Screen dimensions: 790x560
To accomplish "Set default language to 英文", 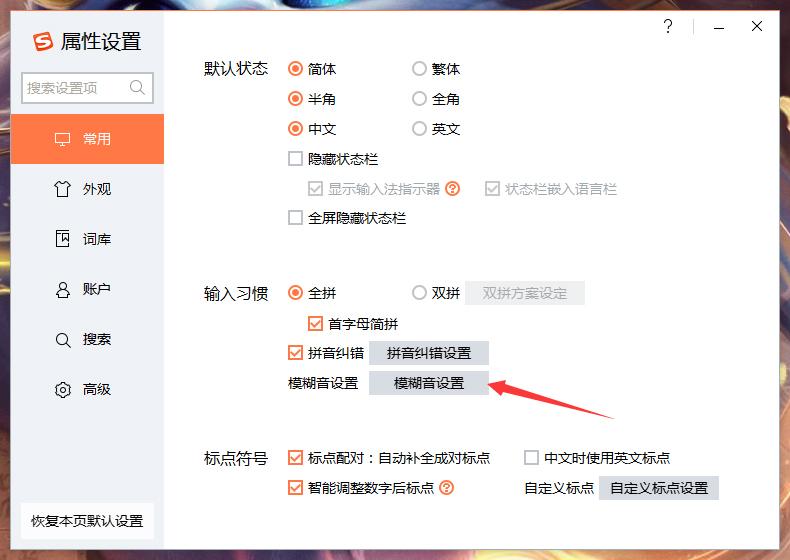I will (419, 129).
